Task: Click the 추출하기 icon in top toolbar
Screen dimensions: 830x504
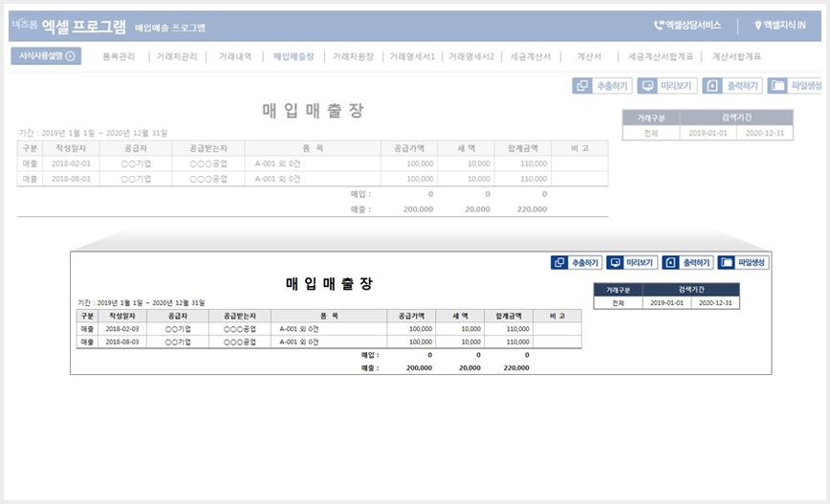Action: tap(581, 86)
